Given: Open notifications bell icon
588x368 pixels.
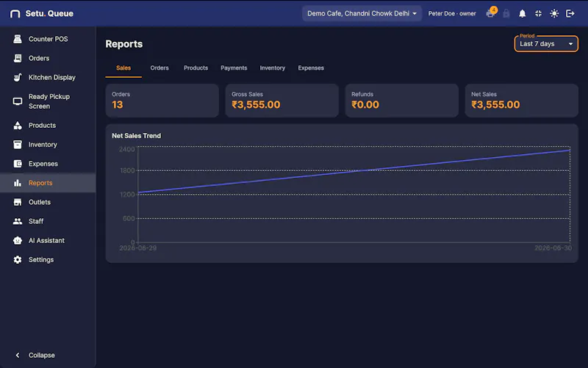Looking at the screenshot, I should point(522,14).
